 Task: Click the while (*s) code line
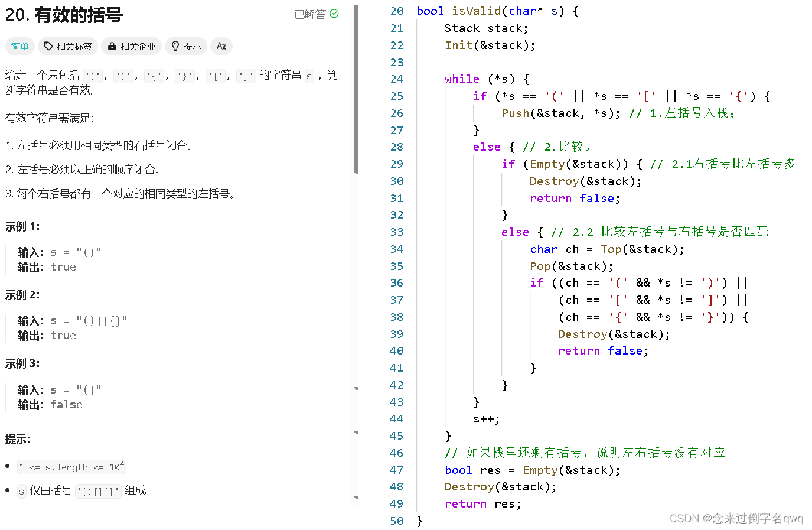click(487, 79)
